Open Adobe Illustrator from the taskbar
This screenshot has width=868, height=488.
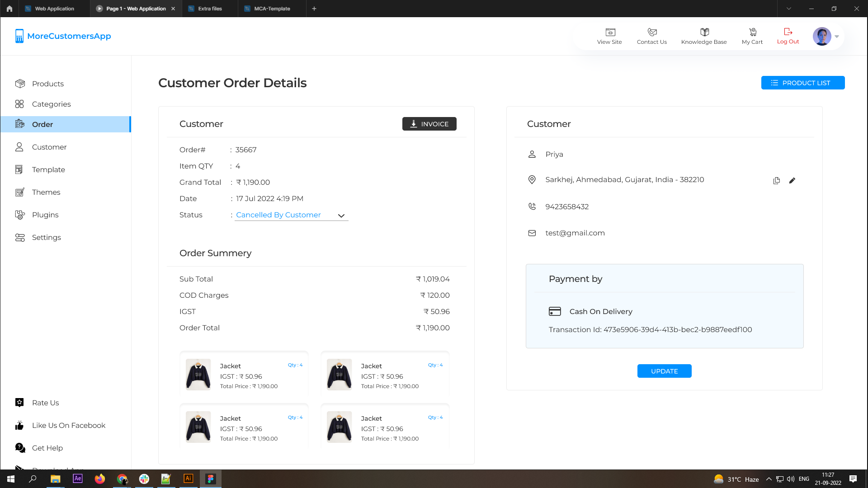point(188,479)
